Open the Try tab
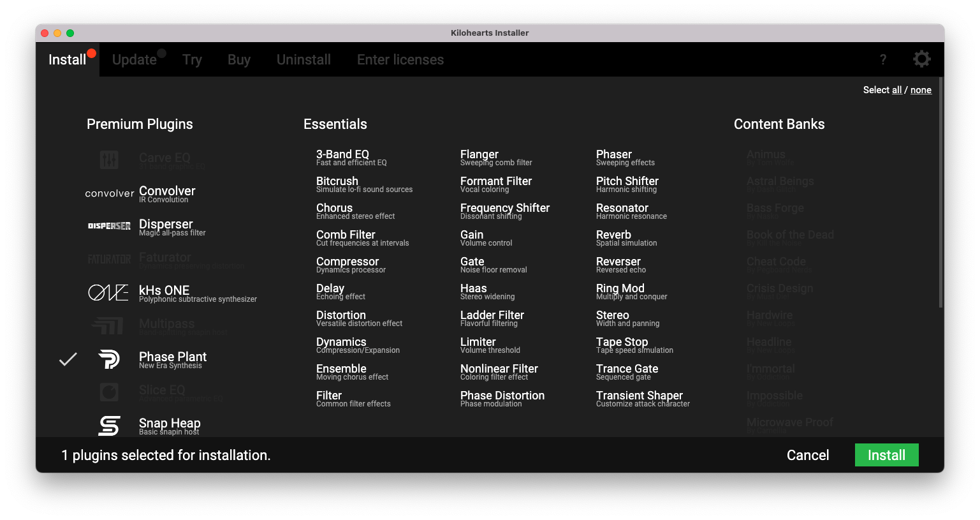 [192, 59]
